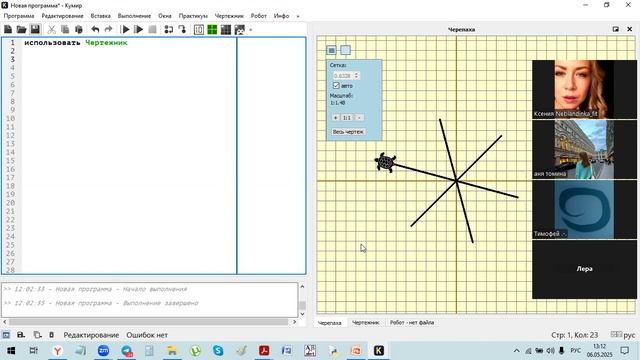
Task: Open Skype from the taskbar
Action: point(218,351)
